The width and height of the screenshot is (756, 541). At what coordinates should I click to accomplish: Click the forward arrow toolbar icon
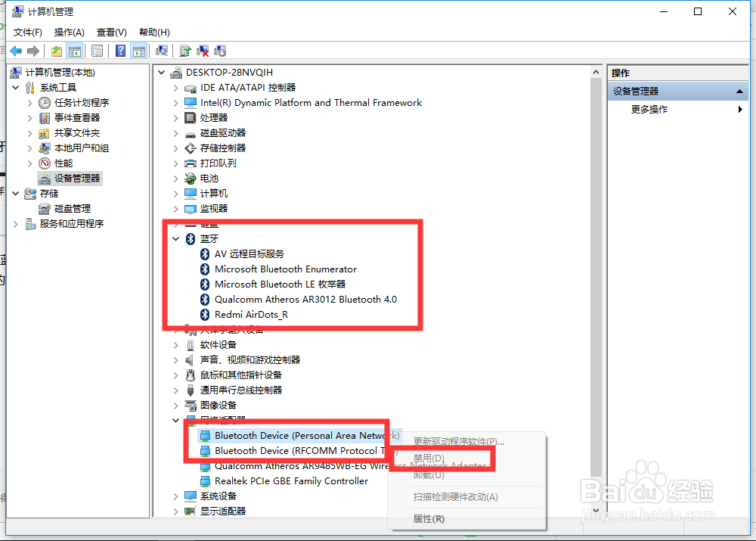click(x=33, y=51)
